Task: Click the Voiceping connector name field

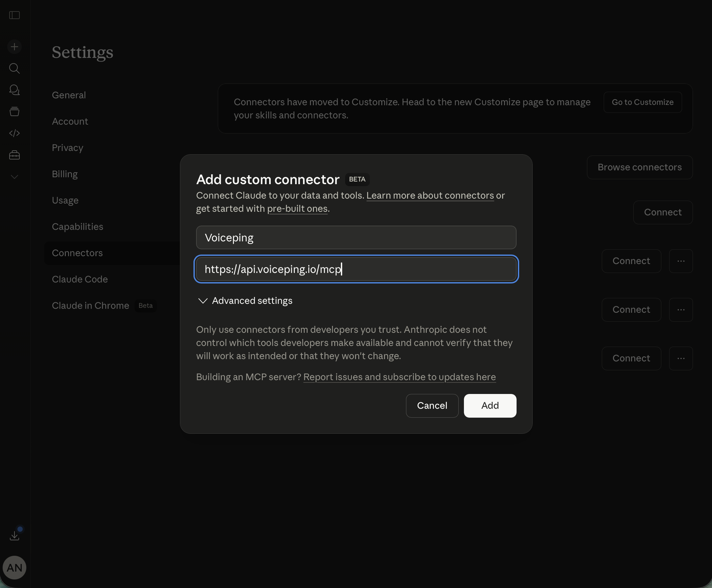Action: pyautogui.click(x=355, y=237)
